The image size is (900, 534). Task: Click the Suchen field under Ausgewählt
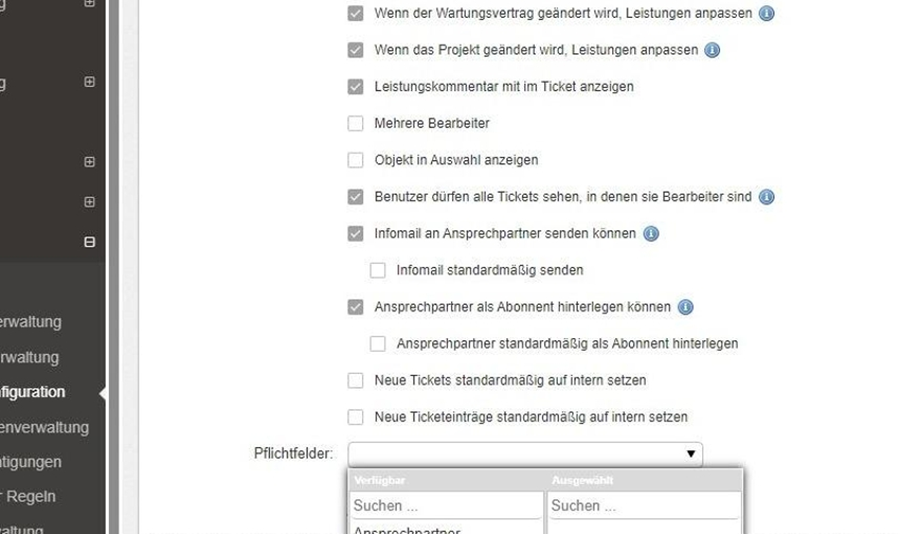tap(643, 506)
